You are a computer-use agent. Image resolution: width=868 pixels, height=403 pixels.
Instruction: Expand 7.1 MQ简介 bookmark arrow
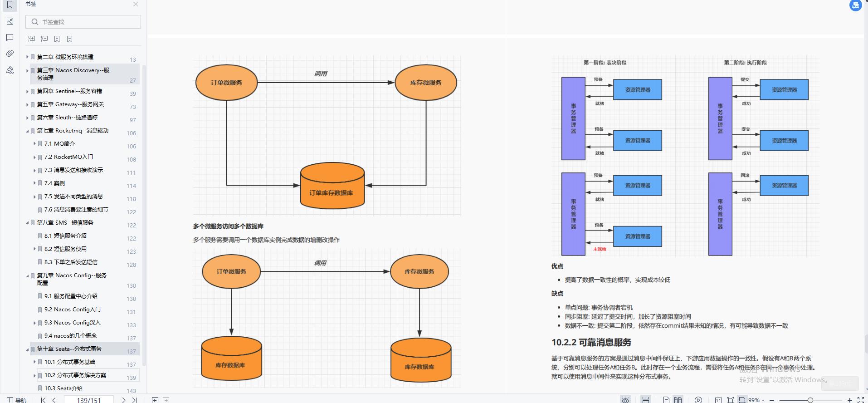(x=34, y=143)
